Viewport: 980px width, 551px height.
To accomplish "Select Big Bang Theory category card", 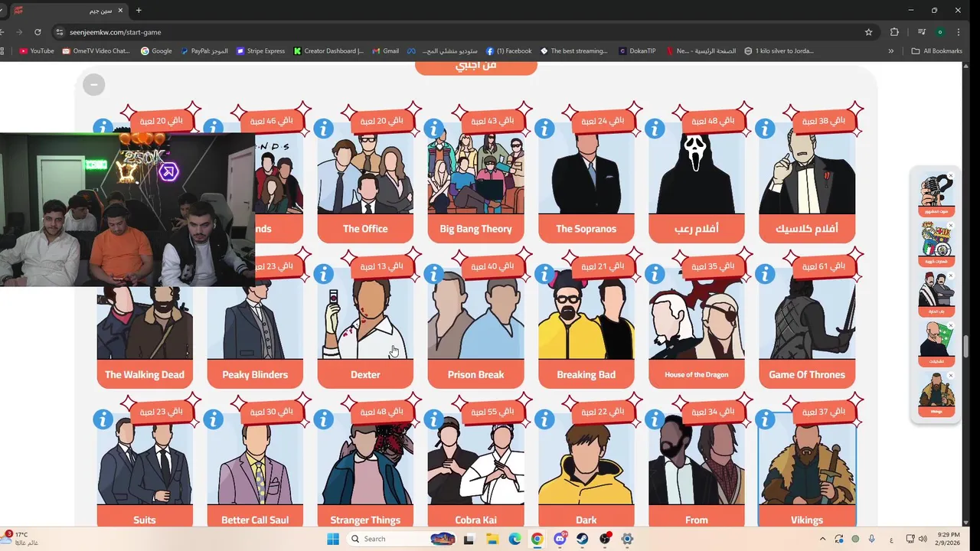I will tap(475, 182).
